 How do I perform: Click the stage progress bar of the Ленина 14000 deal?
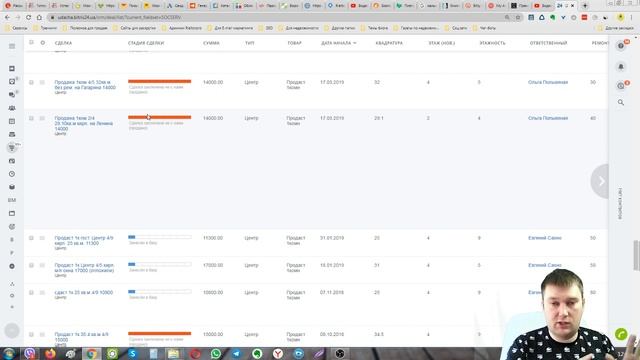(160, 118)
